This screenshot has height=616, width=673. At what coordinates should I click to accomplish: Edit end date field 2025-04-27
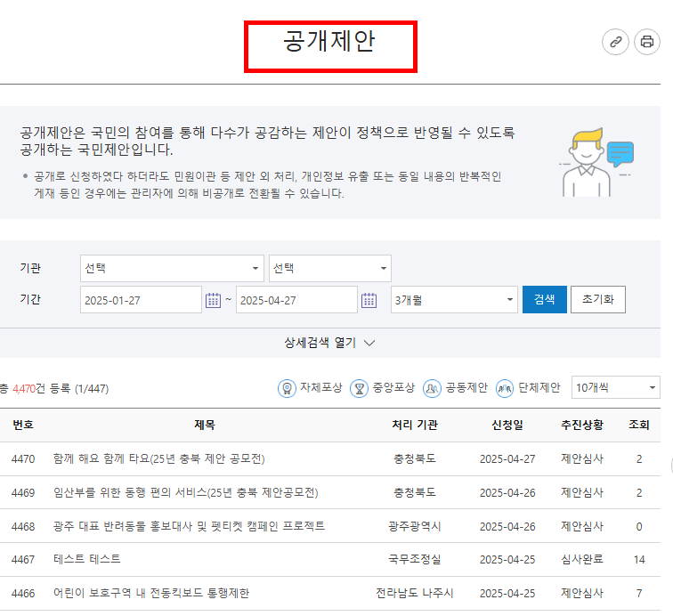point(296,300)
